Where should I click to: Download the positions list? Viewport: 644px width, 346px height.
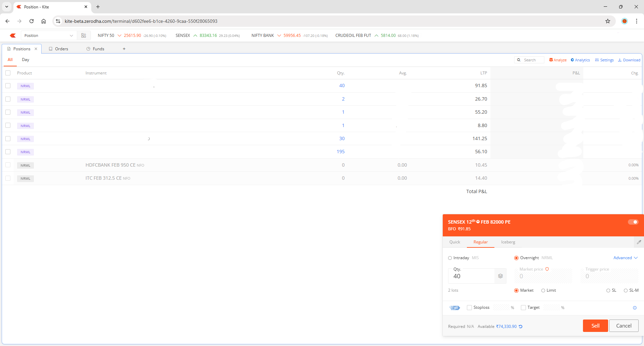[x=629, y=60]
